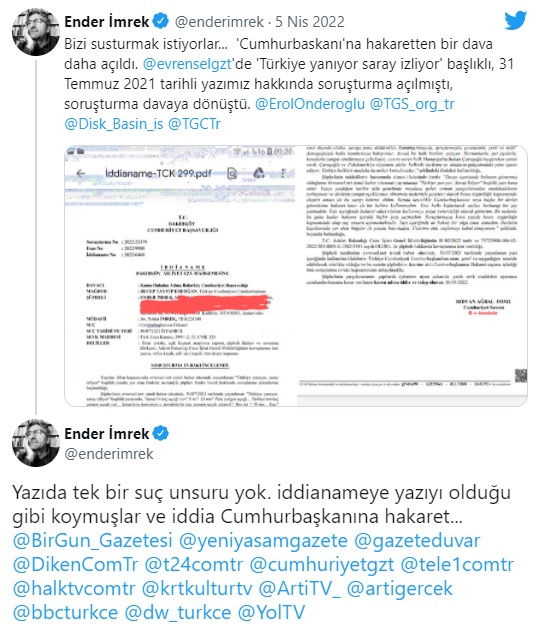Open the indictment second page image on right

tap(412, 276)
